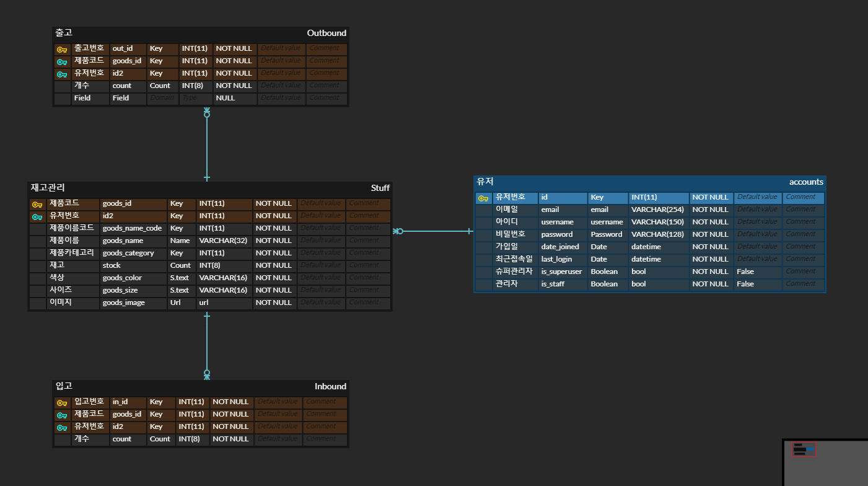Viewport: 868px width, 486px height.
Task: Click the cyan key icon in Inbound's id2 row
Action: coord(62,427)
